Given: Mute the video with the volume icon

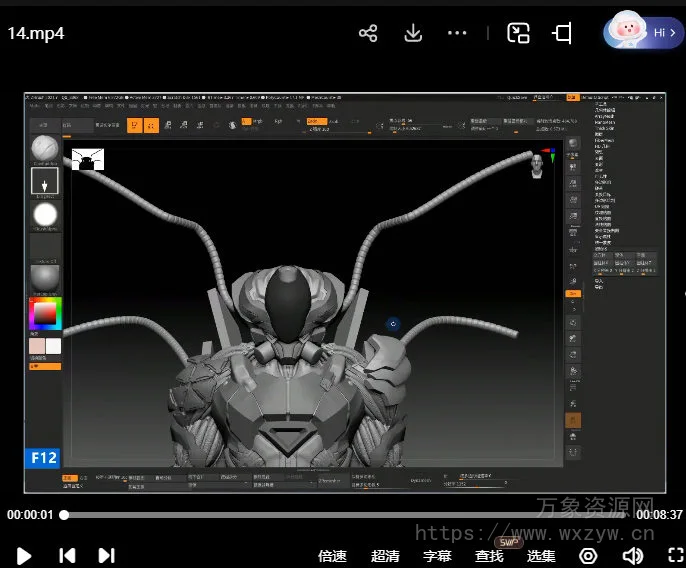Looking at the screenshot, I should pyautogui.click(x=632, y=556).
